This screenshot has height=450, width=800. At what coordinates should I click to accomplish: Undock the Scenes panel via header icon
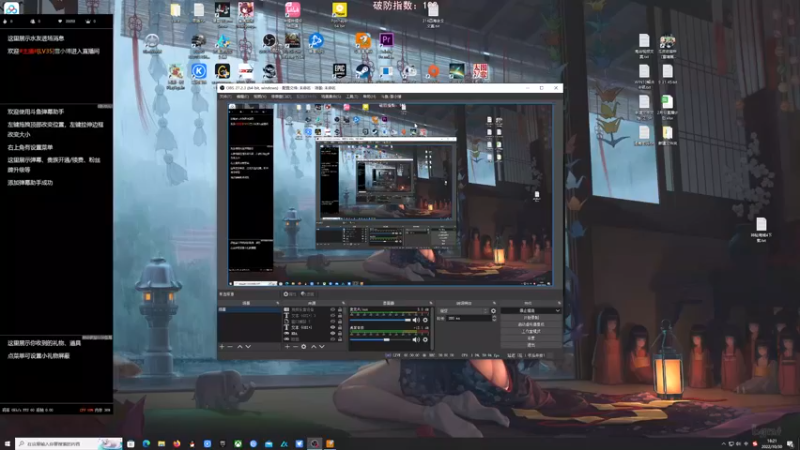278,303
